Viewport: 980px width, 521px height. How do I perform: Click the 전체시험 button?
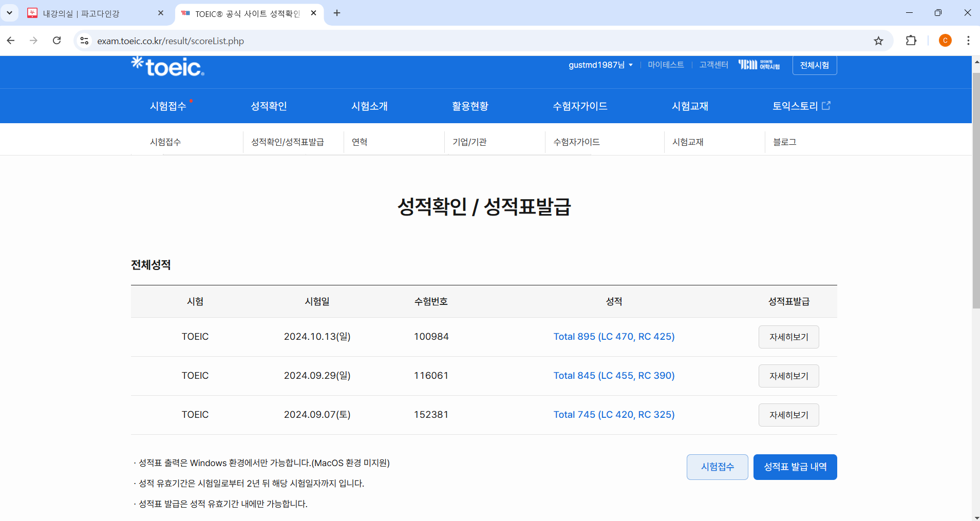click(815, 65)
